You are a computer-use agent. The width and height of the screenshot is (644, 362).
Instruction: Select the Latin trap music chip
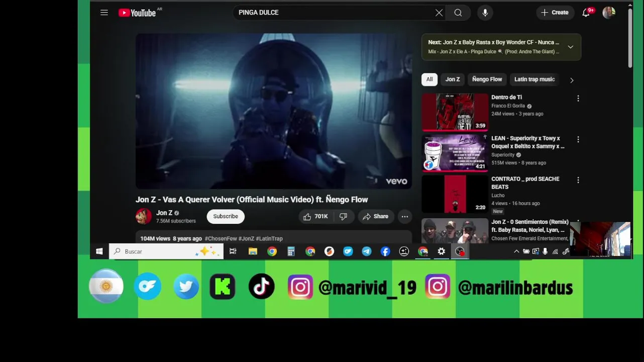coord(534,79)
